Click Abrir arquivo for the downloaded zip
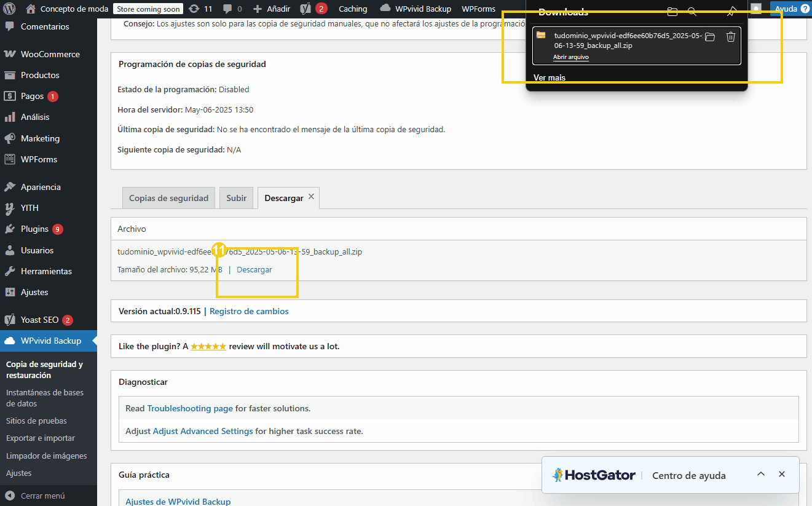This screenshot has height=506, width=812. click(x=571, y=57)
